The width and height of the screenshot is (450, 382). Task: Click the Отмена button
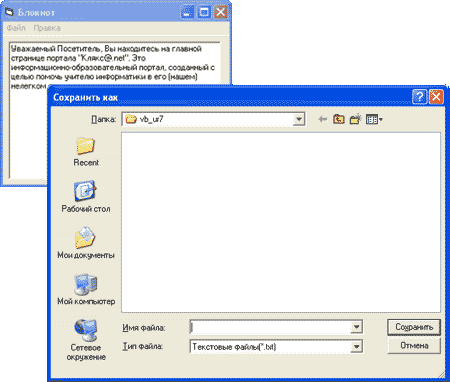pos(414,346)
